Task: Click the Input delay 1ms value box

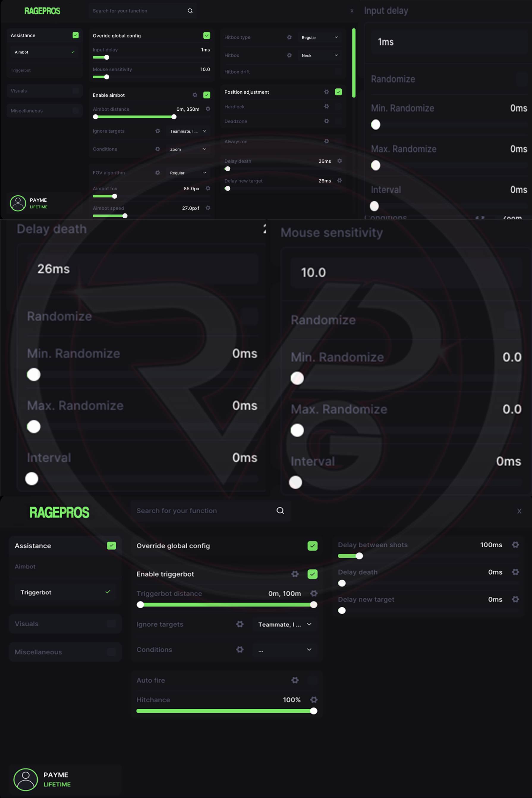Action: click(x=448, y=42)
